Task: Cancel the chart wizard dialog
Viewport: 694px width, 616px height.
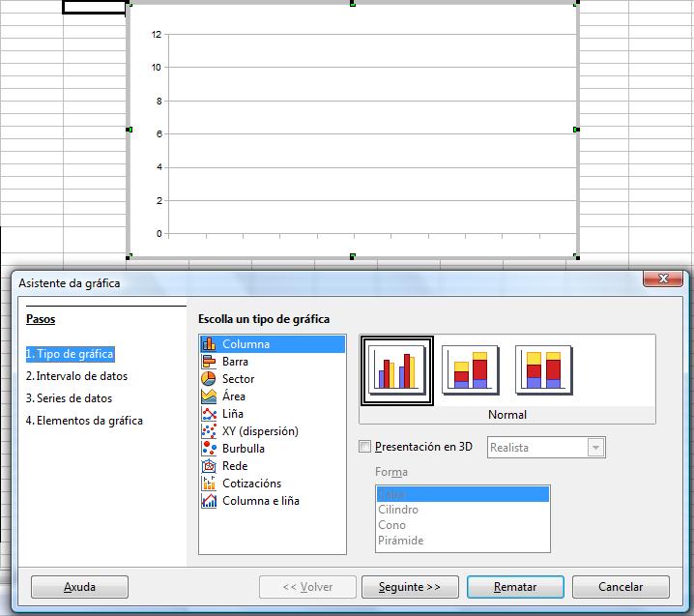Action: (620, 587)
